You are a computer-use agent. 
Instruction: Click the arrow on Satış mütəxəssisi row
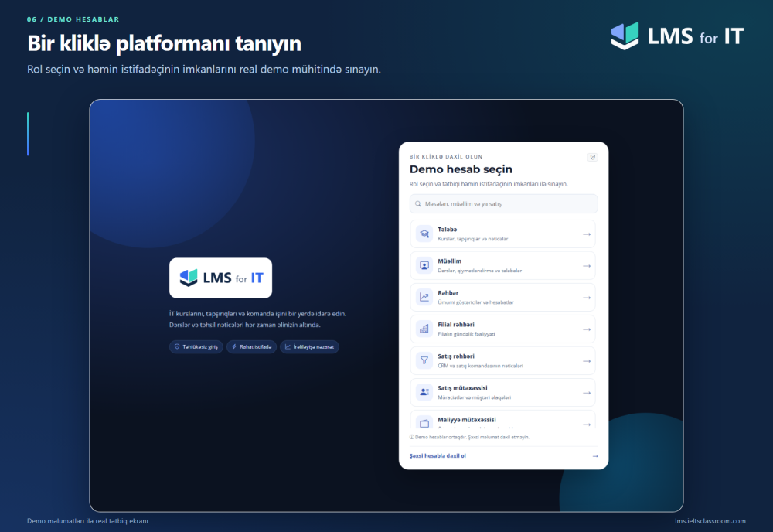[587, 393]
